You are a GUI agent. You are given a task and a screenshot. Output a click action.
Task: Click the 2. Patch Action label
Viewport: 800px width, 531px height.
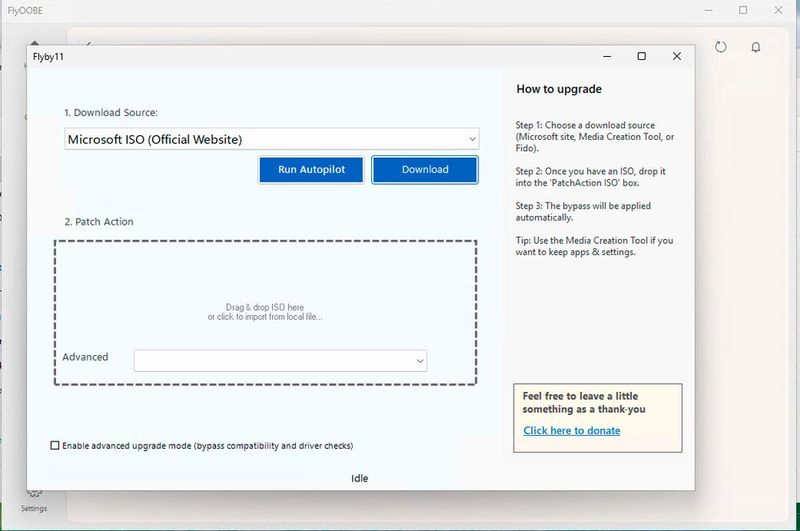[x=99, y=222]
